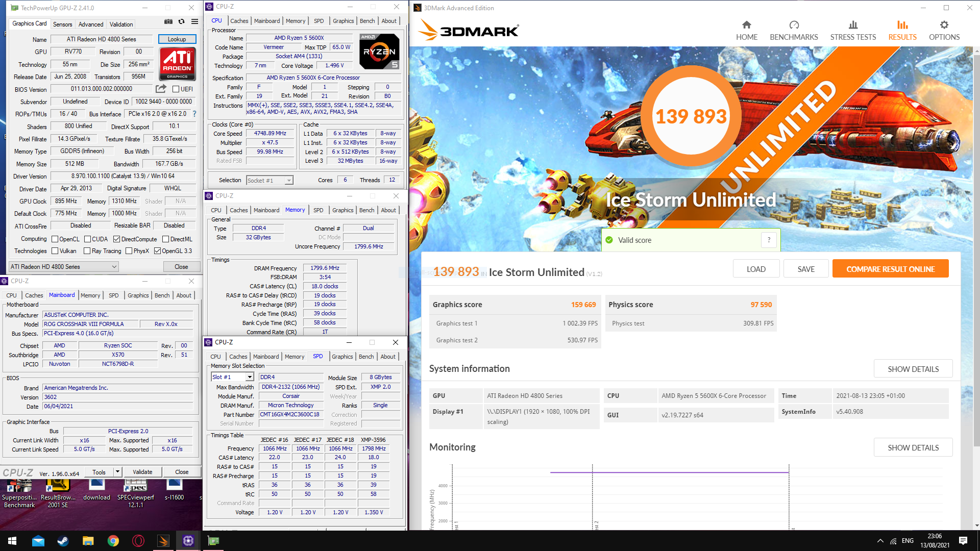Open the Socket #1 selection dropdown
Viewport: 980px width, 551px height.
pyautogui.click(x=269, y=180)
